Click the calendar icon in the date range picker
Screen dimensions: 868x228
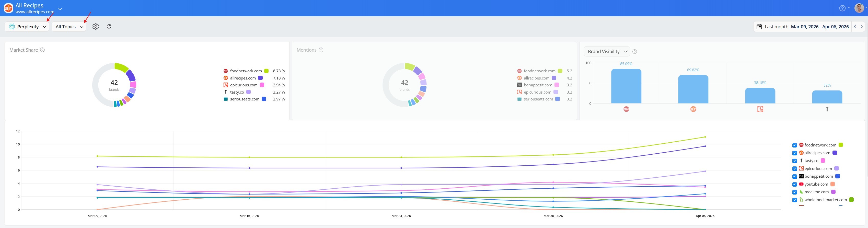(x=759, y=27)
